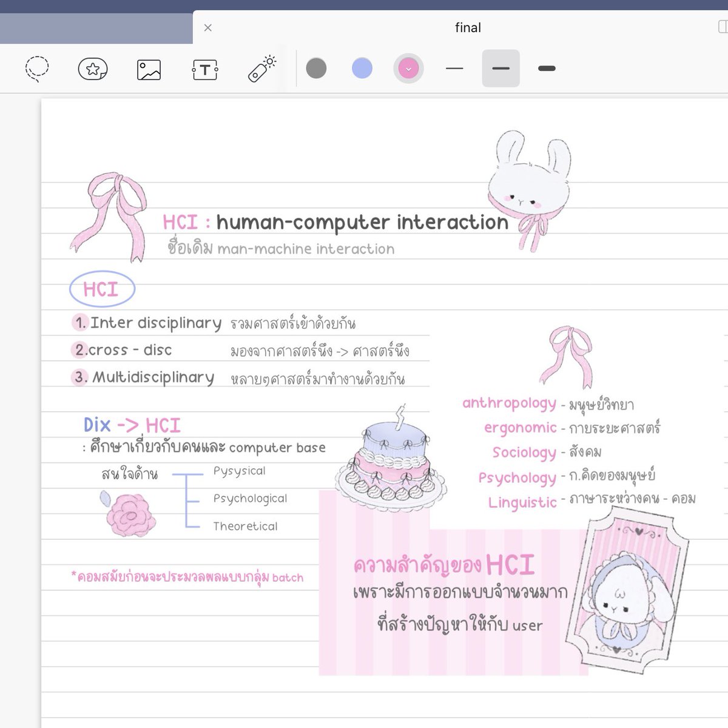Screen dimensions: 728x728
Task: Switch to the inactive tab beside 'final'
Action: coord(96,29)
